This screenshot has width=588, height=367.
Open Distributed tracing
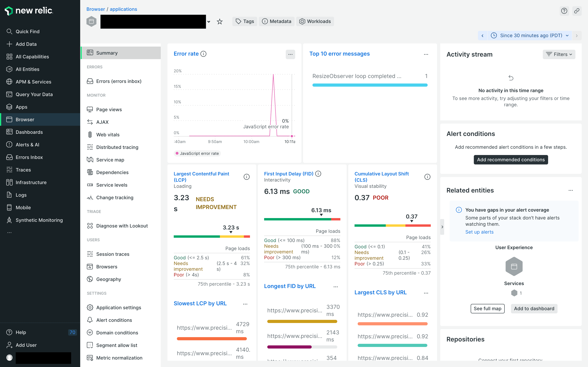(x=113, y=147)
